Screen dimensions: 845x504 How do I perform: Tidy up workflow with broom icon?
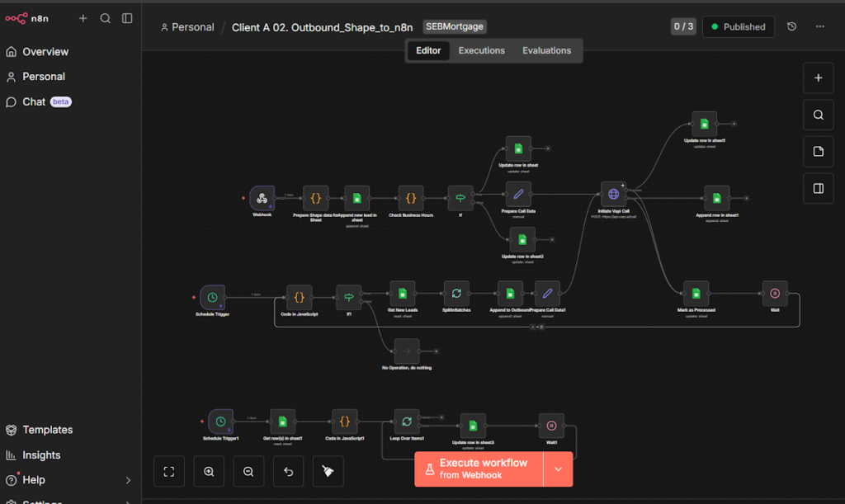328,471
